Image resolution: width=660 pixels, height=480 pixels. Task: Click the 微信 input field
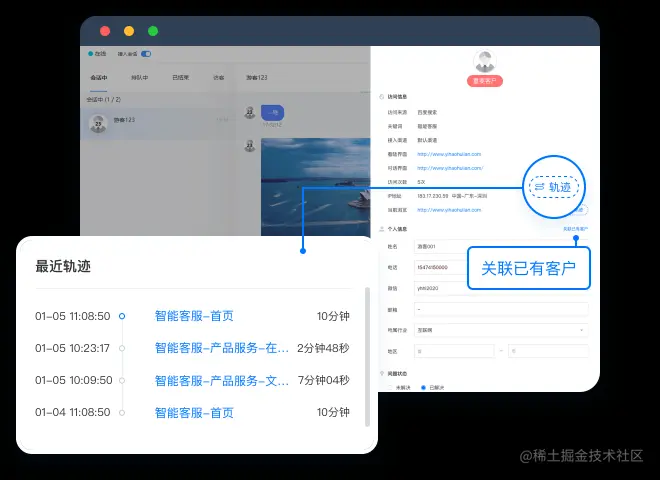(441, 288)
